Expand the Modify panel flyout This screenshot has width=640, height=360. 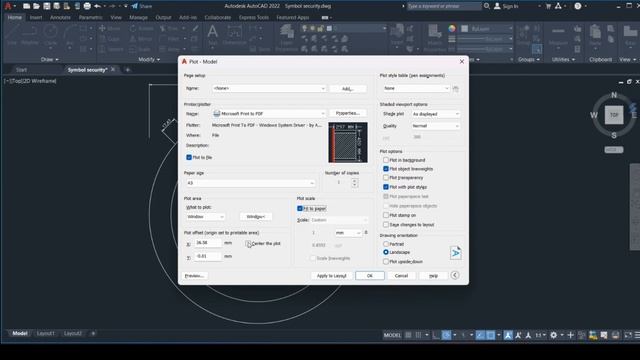tap(149, 60)
